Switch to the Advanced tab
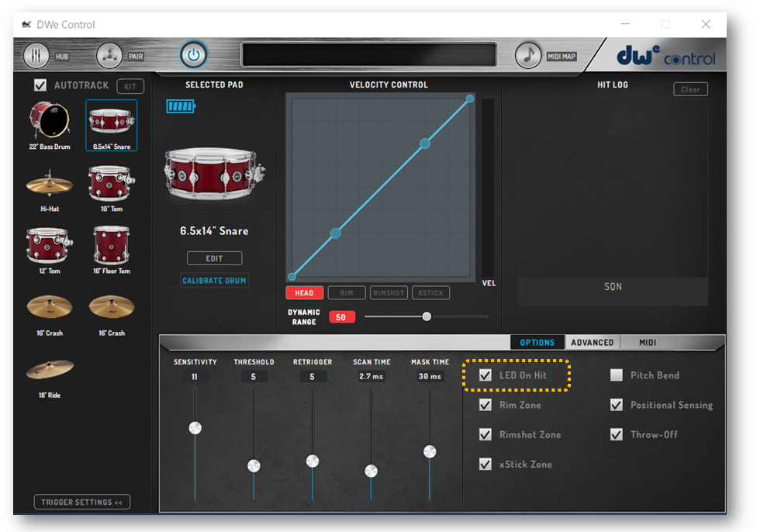774x532 pixels. (x=593, y=343)
